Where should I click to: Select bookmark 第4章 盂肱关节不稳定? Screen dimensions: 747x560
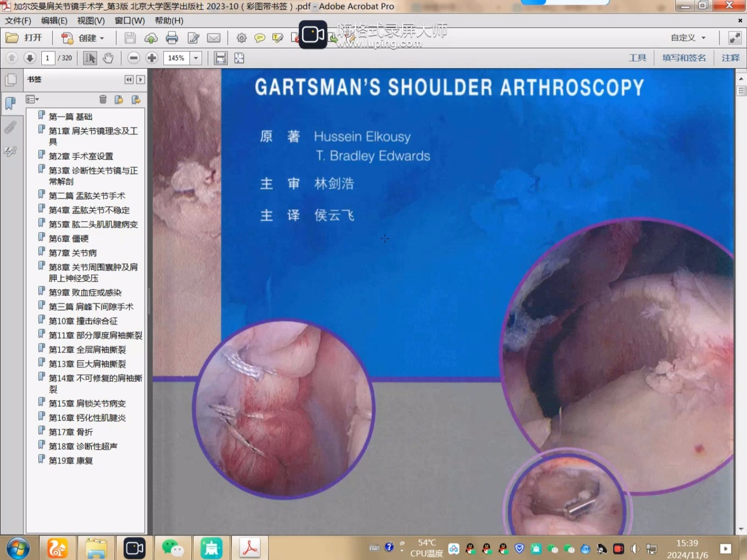tap(89, 210)
